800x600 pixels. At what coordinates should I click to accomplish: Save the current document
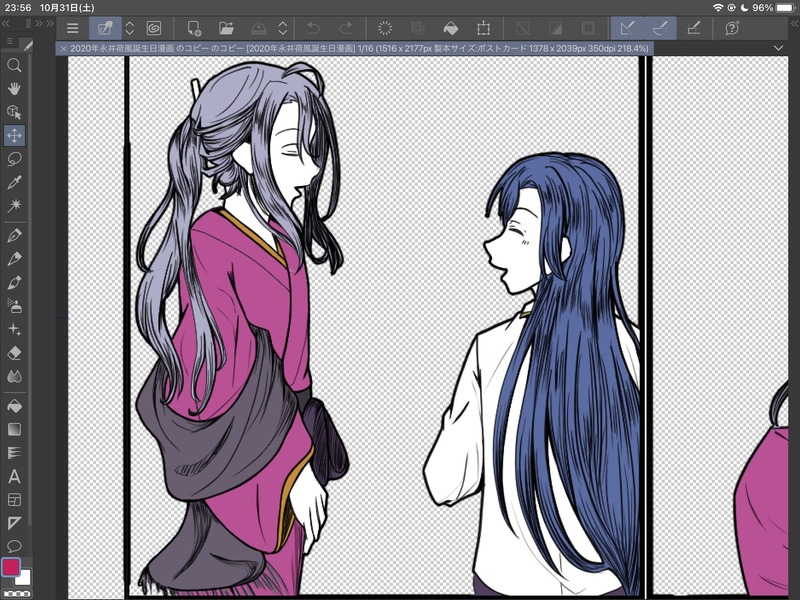click(x=259, y=28)
